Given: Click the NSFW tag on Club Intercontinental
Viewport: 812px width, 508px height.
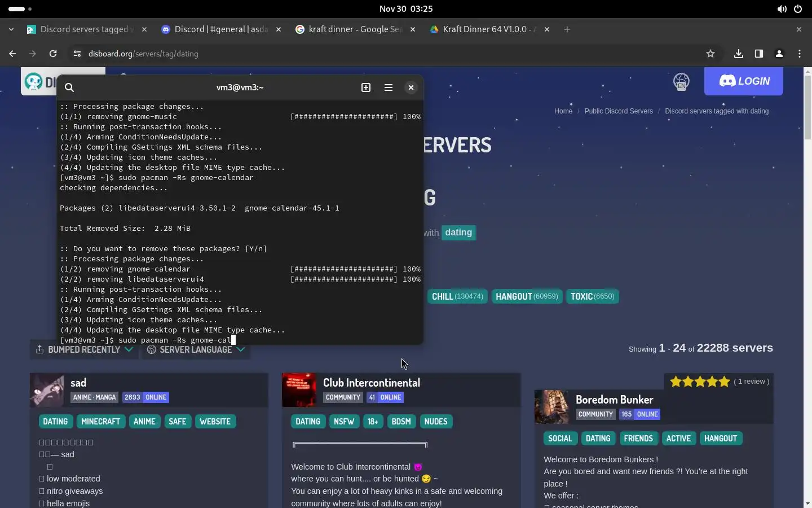Looking at the screenshot, I should coord(344,422).
